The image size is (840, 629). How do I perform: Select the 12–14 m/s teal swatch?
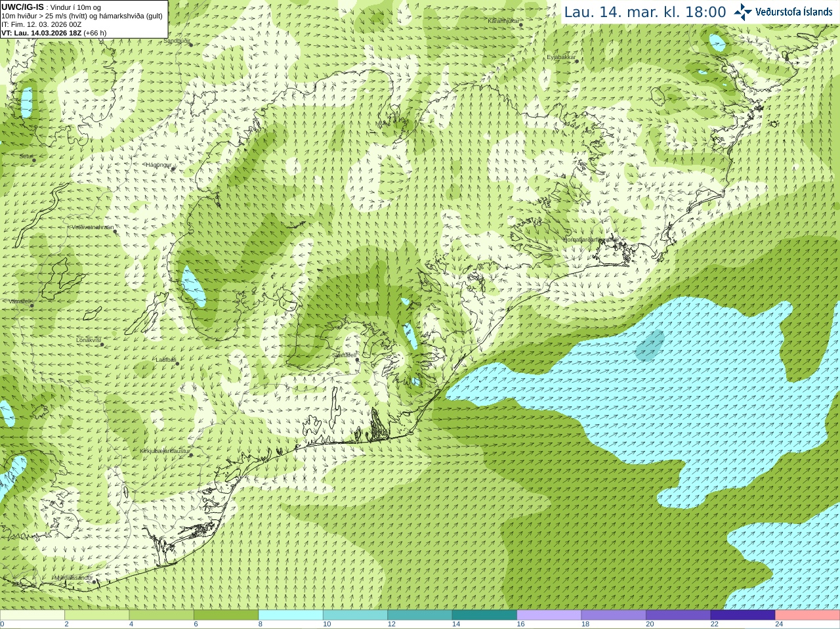pos(420,615)
